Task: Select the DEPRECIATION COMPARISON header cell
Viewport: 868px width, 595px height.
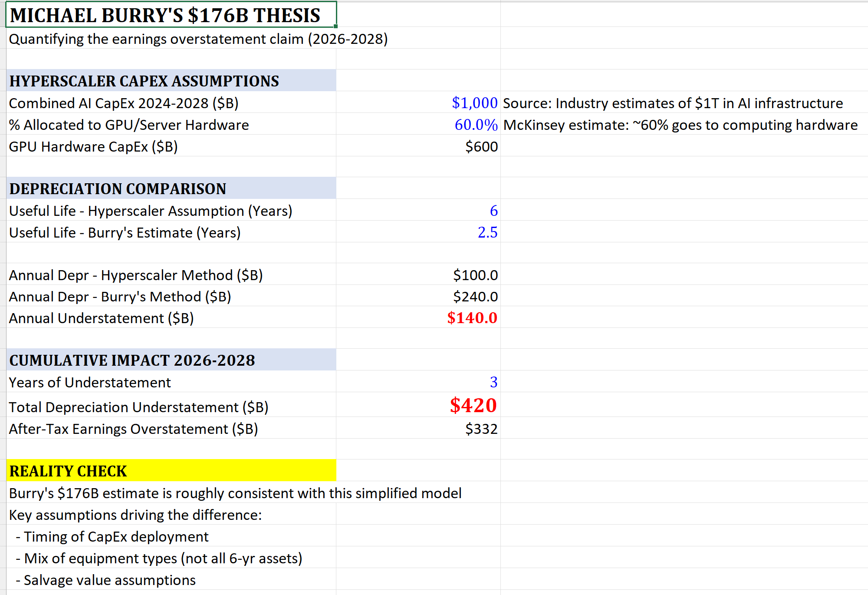Action: (171, 188)
